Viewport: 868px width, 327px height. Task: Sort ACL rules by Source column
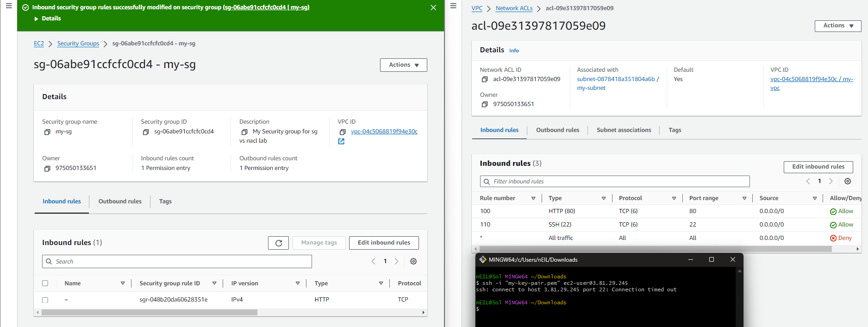click(x=815, y=198)
